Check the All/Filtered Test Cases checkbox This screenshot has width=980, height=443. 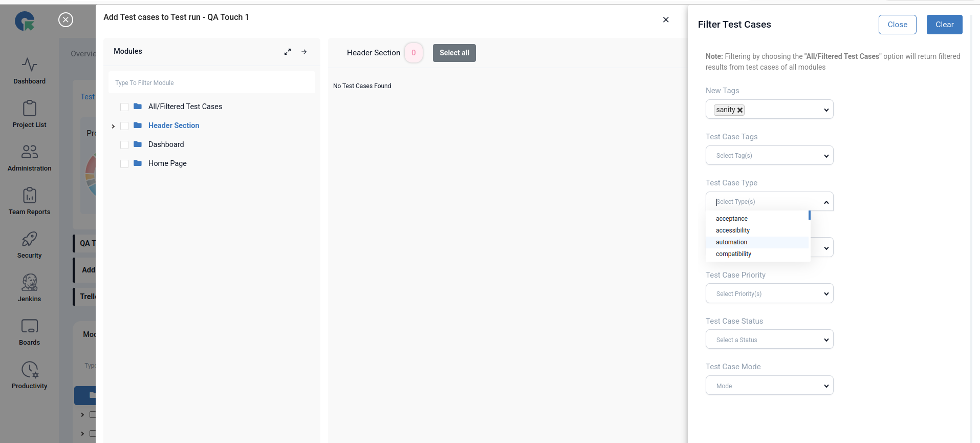click(124, 107)
